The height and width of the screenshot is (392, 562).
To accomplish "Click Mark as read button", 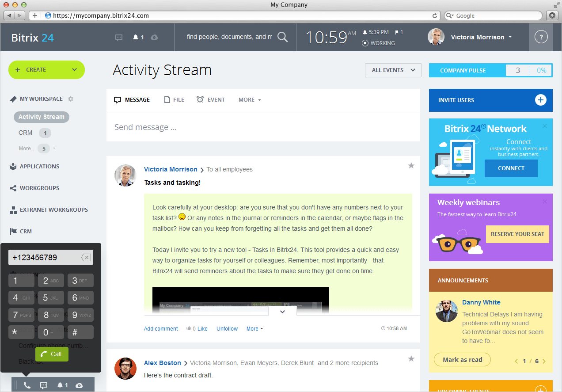I will coord(463,360).
